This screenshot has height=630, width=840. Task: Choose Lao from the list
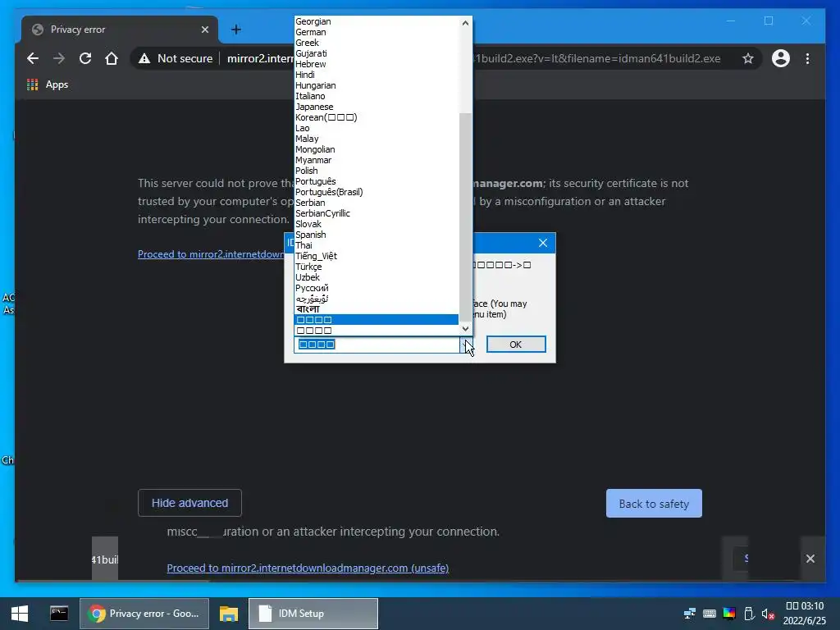(376, 128)
